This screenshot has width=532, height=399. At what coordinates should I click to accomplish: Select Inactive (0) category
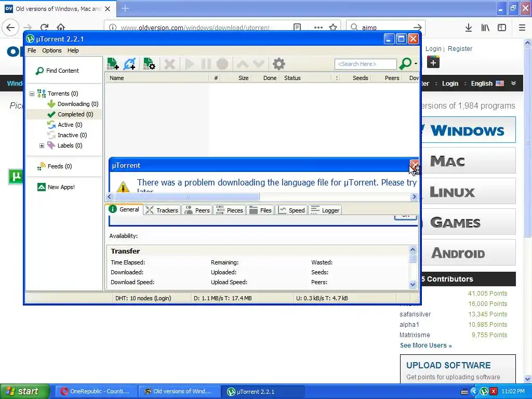(67, 135)
